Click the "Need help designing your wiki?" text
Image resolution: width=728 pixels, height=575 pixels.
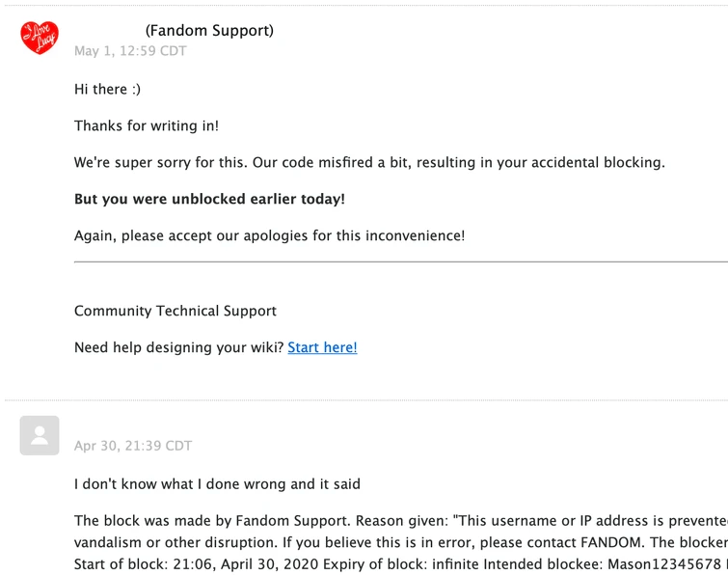178,347
